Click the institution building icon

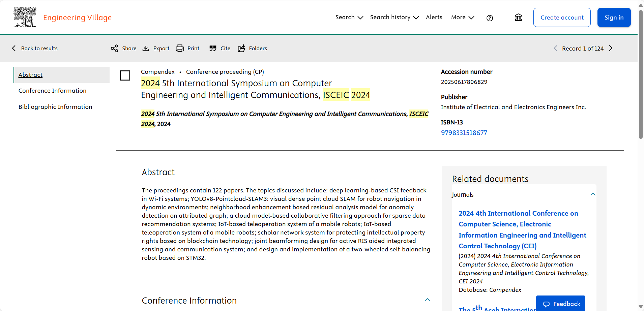coord(518,18)
